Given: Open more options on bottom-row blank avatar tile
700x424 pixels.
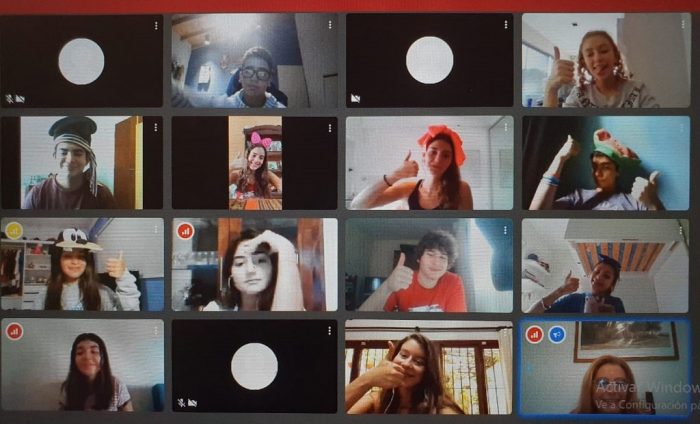Looking at the screenshot, I should coord(329,331).
